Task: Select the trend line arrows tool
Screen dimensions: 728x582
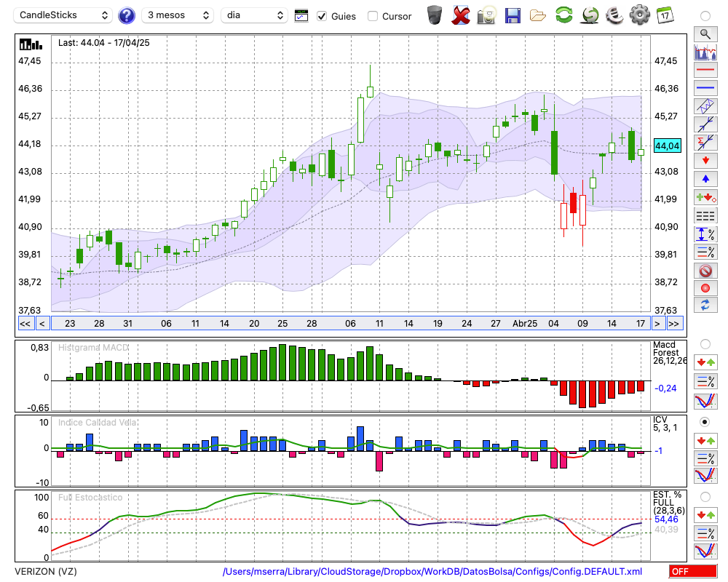Action: click(705, 124)
